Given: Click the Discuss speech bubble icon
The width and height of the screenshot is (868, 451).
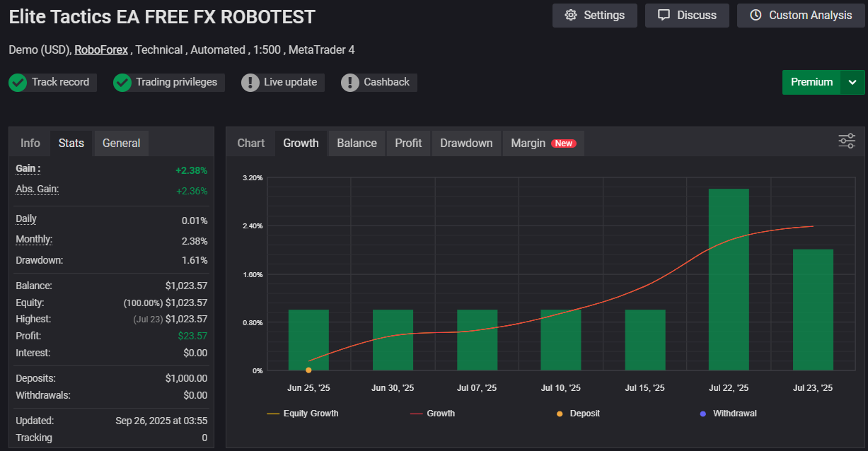Looking at the screenshot, I should coord(664,16).
